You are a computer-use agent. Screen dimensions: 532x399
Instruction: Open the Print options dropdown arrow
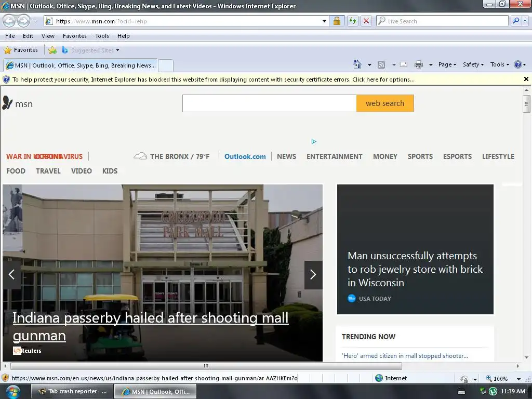(x=431, y=64)
